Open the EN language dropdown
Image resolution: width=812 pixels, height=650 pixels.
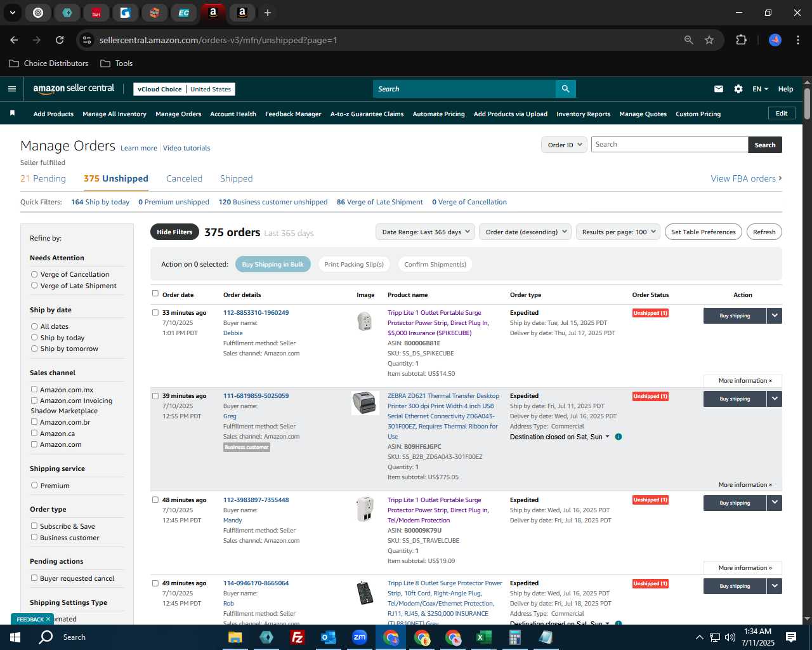point(760,89)
